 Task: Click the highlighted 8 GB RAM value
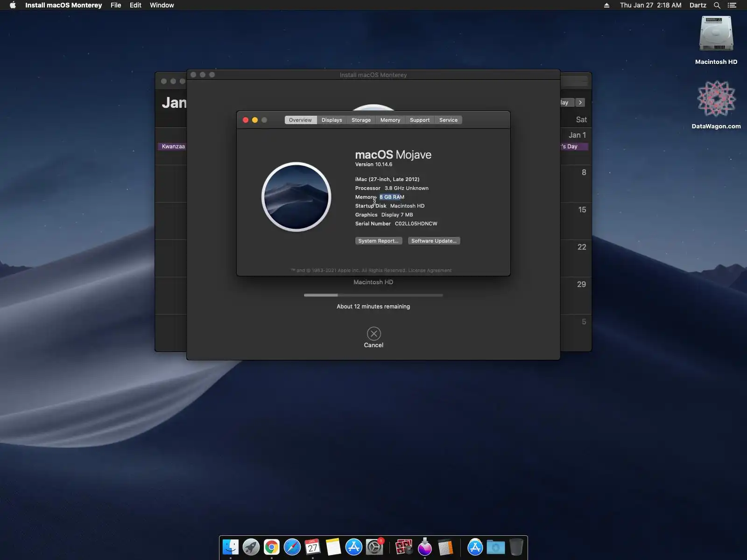(392, 197)
